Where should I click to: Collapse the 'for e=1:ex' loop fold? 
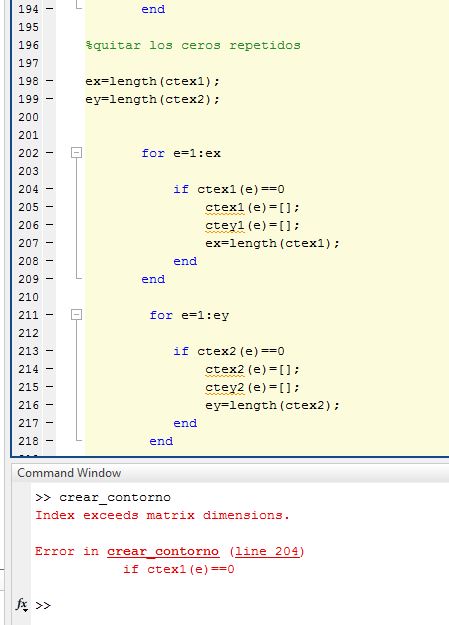tap(77, 153)
